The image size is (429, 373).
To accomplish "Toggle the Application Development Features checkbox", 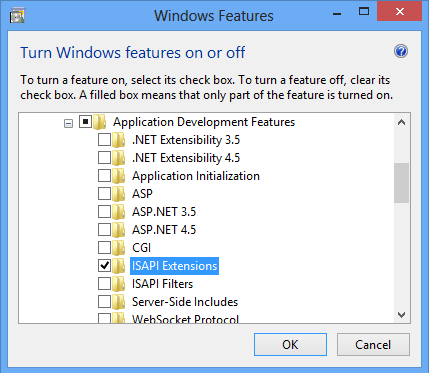I will [x=85, y=122].
